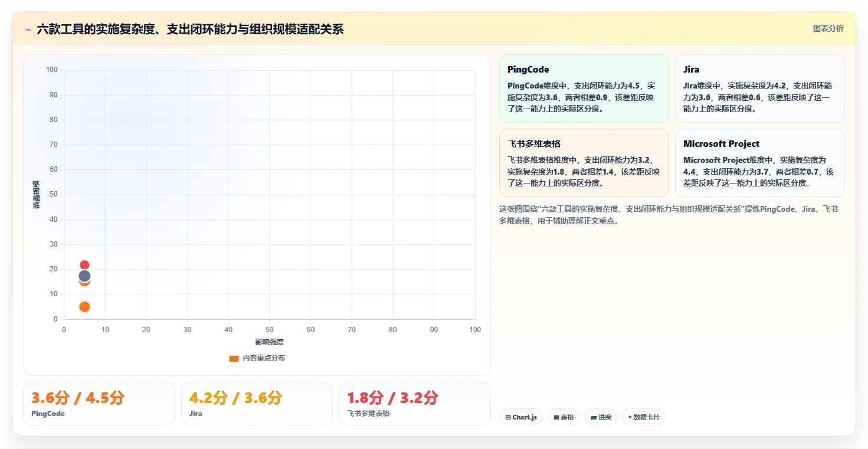The height and width of the screenshot is (449, 868).
Task: Click the 进度 tag
Action: point(601,417)
